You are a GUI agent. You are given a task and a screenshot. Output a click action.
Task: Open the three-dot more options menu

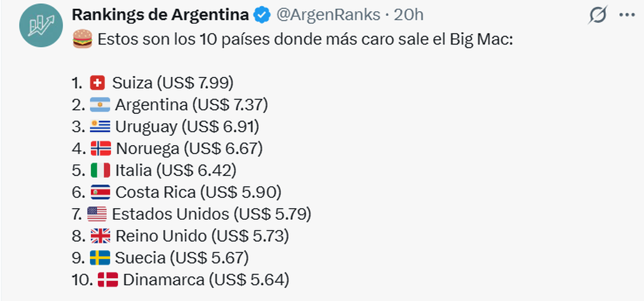[x=627, y=16]
